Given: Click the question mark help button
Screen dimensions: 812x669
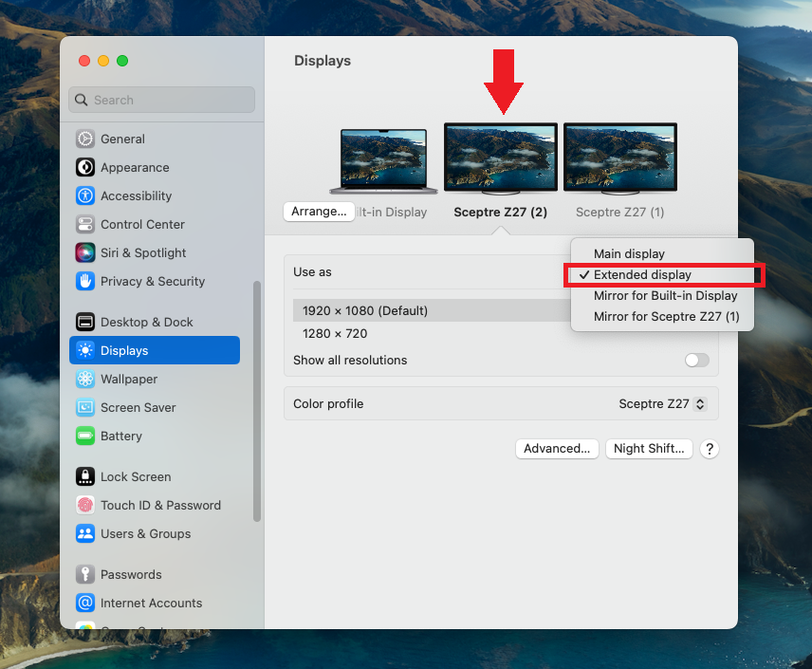Looking at the screenshot, I should pyautogui.click(x=709, y=449).
